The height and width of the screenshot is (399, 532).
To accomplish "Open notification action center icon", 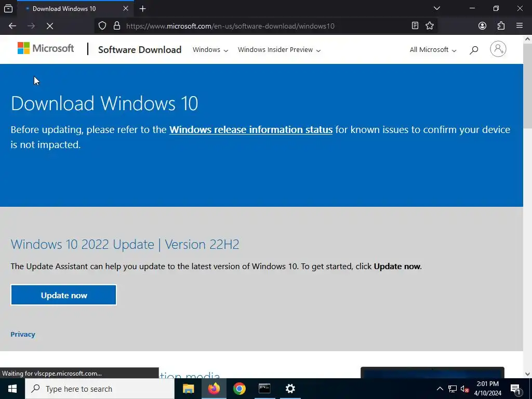I will click(x=515, y=389).
